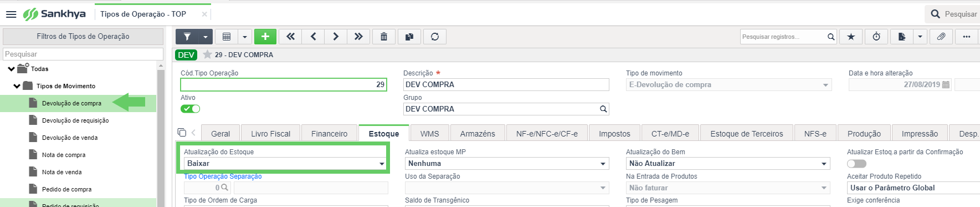Apply the filter funnel button
The width and height of the screenshot is (980, 207).
(x=187, y=37)
